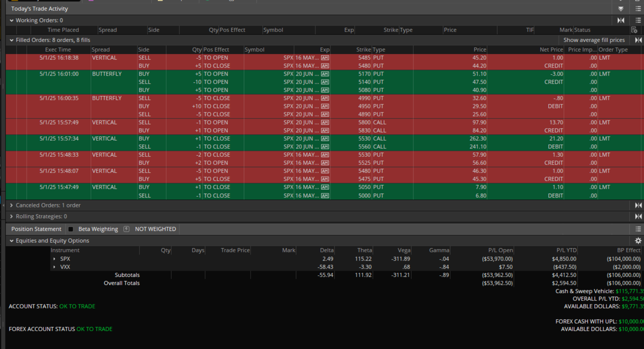Click the NOT WEIGHTED symbol selector

tap(155, 229)
